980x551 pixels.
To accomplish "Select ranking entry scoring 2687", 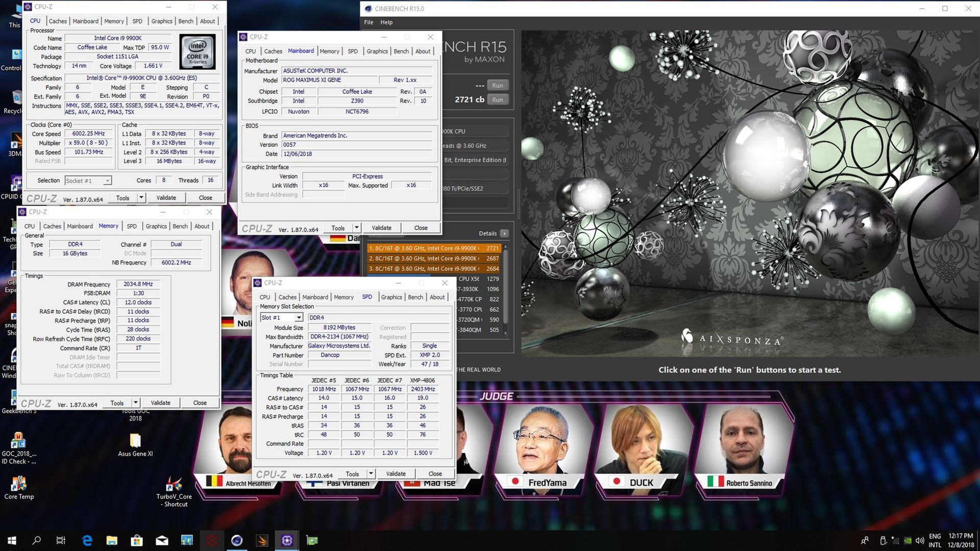I will (434, 258).
